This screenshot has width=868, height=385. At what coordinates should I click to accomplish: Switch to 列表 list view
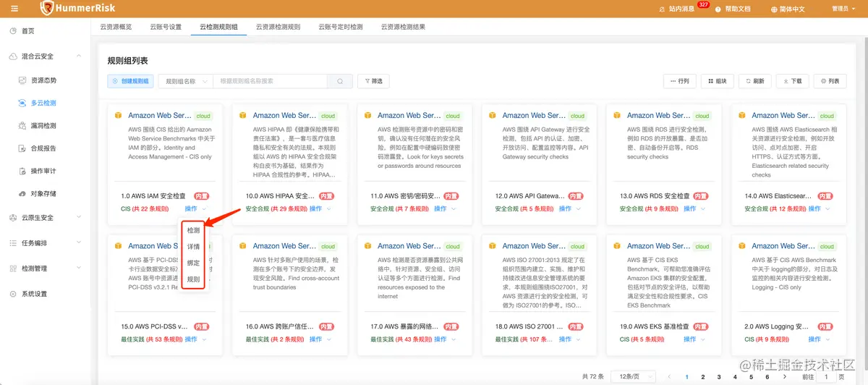[x=830, y=81]
